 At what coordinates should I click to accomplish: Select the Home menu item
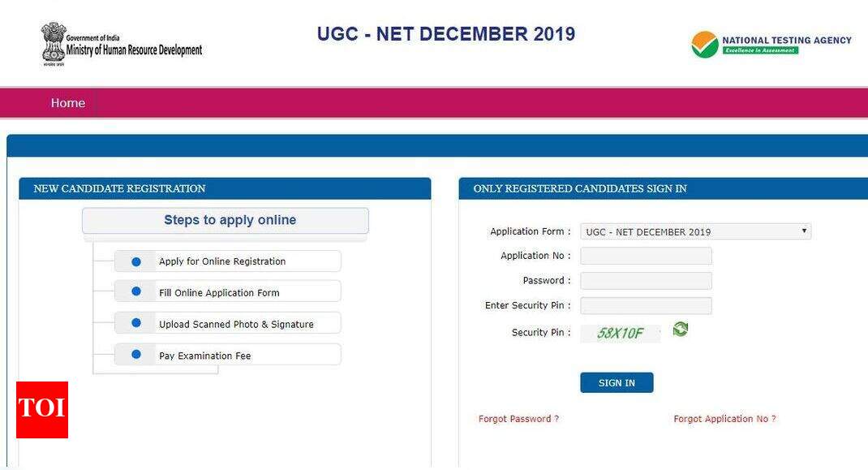coord(67,102)
